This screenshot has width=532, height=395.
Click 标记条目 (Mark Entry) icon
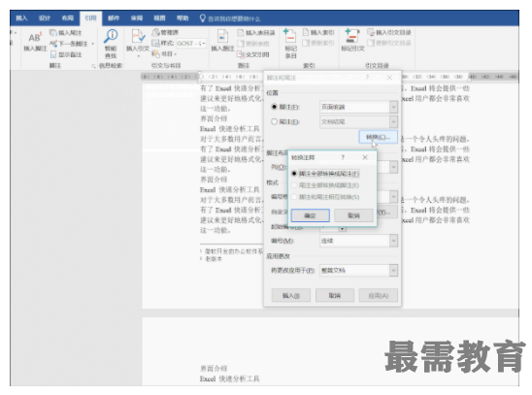[290, 36]
